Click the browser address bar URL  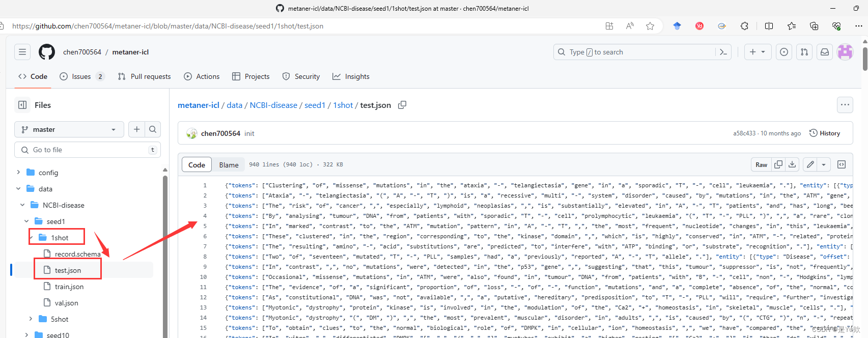click(167, 26)
